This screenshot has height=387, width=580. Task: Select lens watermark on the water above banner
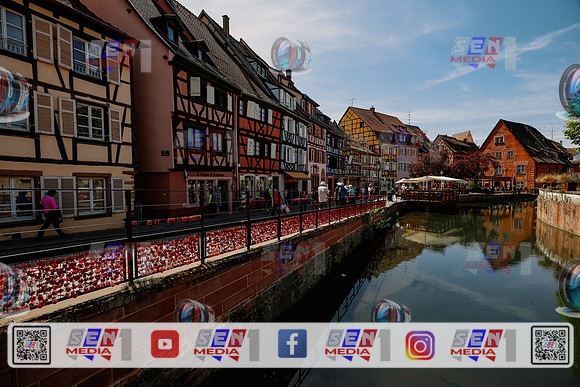(x=391, y=311)
